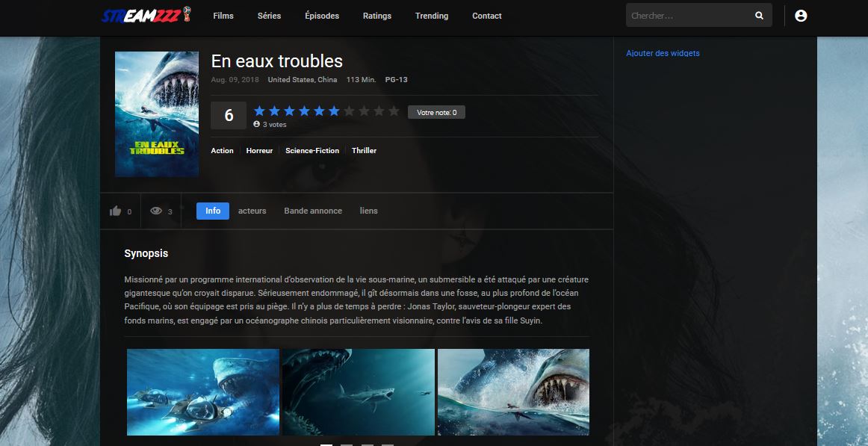Click the Synopsis heading
Viewport: 868px width, 446px height.
coord(146,253)
